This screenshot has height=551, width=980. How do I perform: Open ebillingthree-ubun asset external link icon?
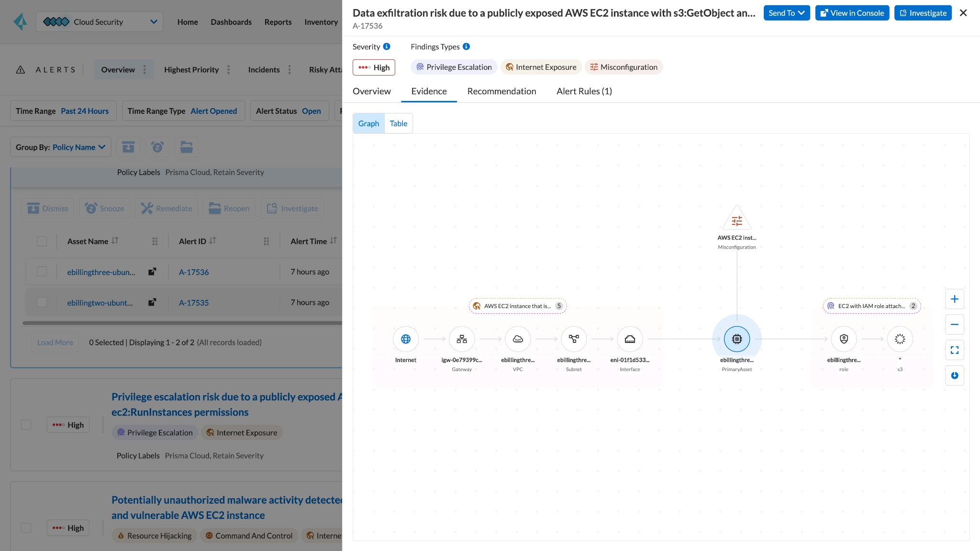152,272
